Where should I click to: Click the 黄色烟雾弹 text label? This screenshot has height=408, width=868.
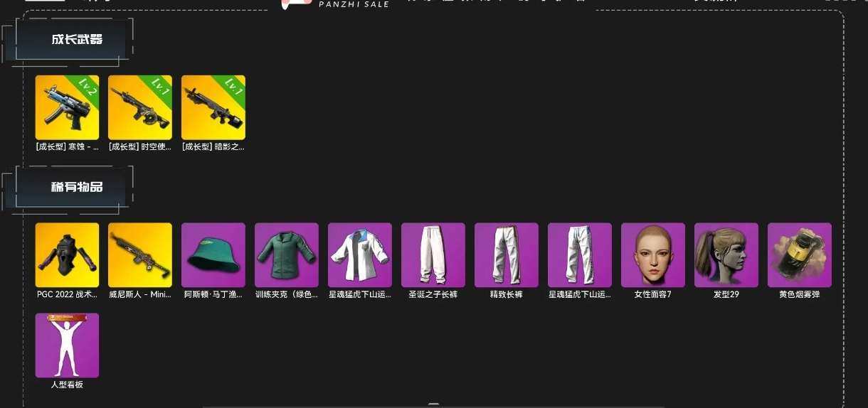pyautogui.click(x=800, y=294)
